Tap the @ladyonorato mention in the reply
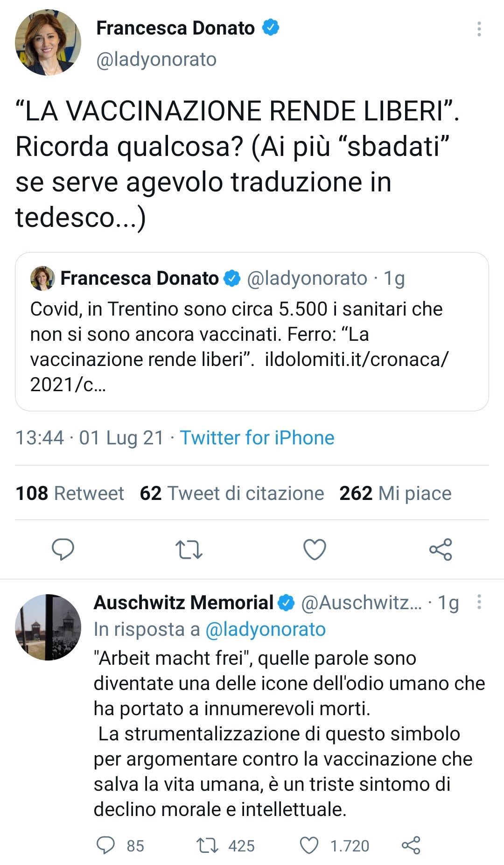Screen dimensions: 504x865 [x=265, y=629]
